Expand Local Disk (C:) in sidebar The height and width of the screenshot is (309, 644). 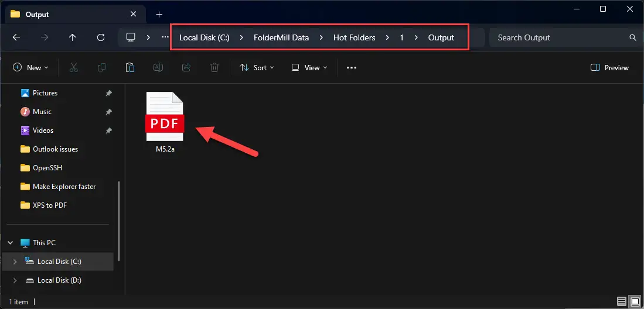[x=15, y=262]
